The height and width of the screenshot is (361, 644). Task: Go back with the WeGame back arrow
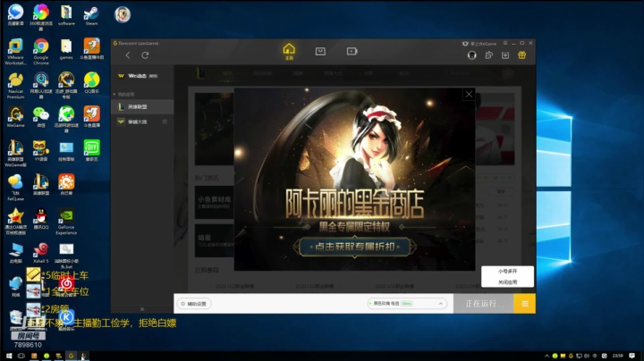(128, 55)
